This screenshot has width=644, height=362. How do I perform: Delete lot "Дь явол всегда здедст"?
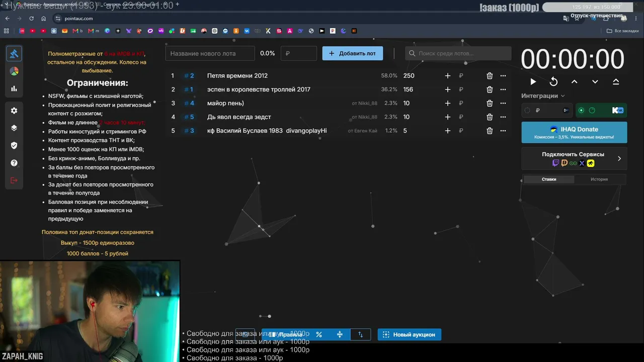490,117
